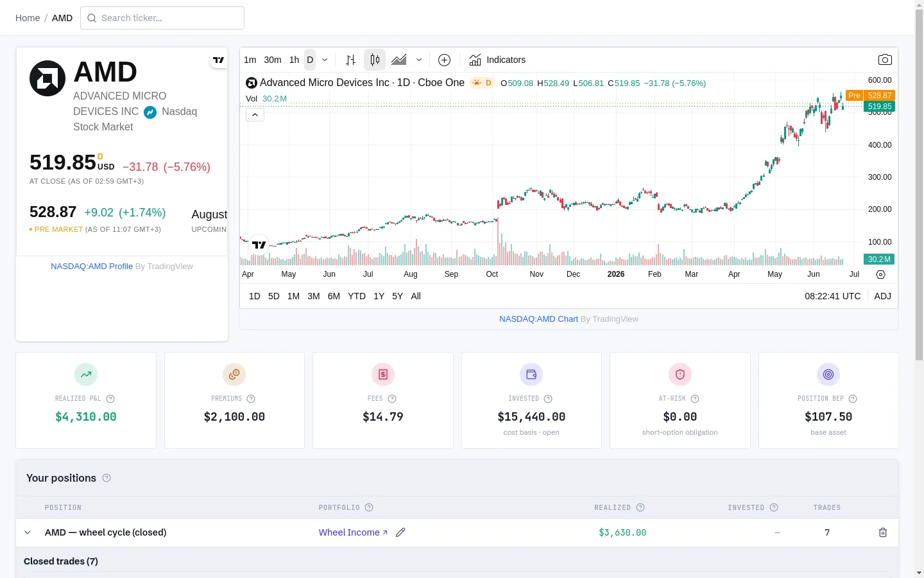Open the time interval dropdown chevron

(x=325, y=60)
